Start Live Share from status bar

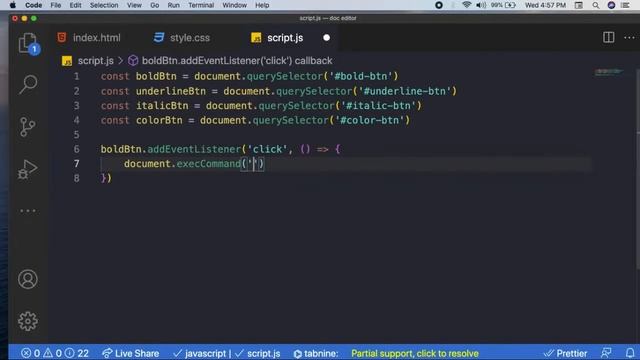click(x=131, y=353)
